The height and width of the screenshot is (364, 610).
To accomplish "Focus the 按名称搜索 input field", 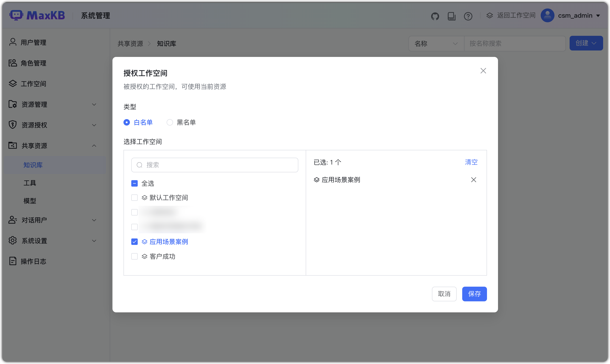I will click(x=515, y=44).
